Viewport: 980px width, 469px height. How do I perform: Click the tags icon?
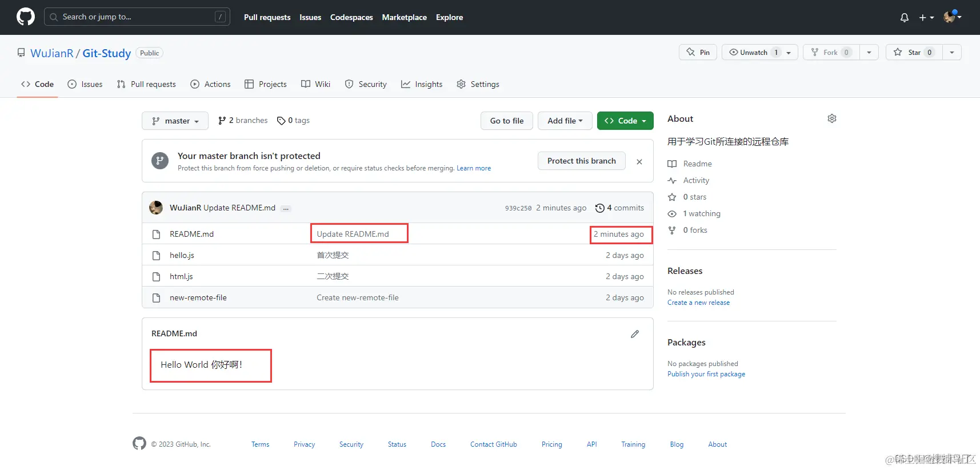tap(281, 121)
